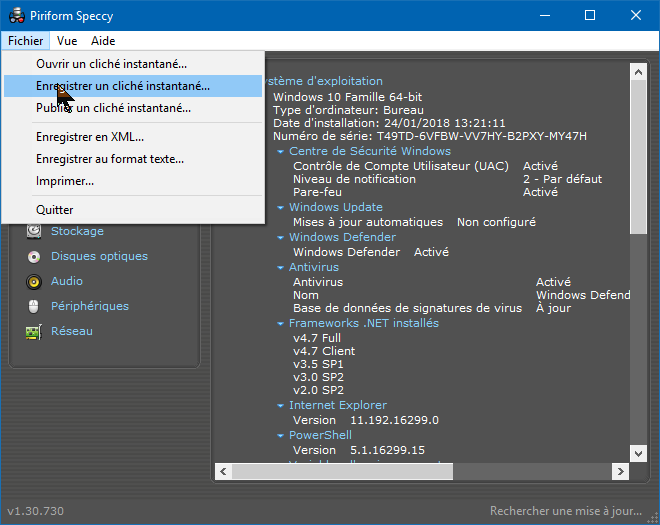Click horizontal scrollbar right arrow
660x525 pixels.
620,472
